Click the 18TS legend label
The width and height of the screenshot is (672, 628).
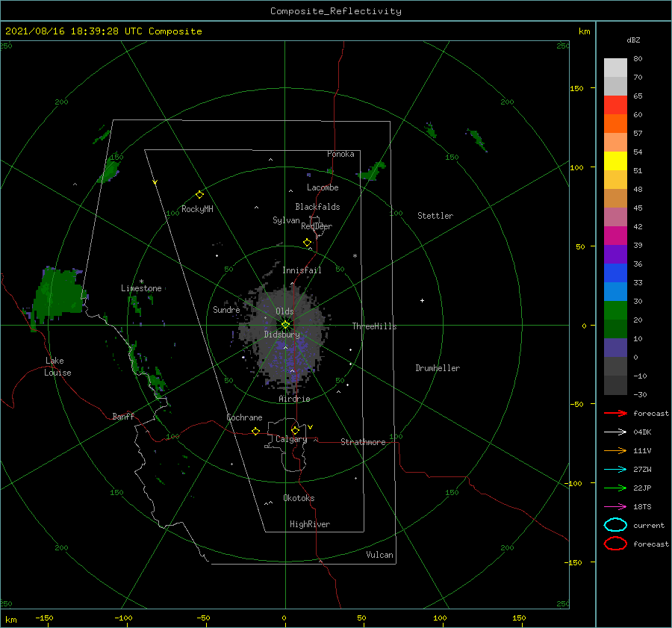[642, 507]
